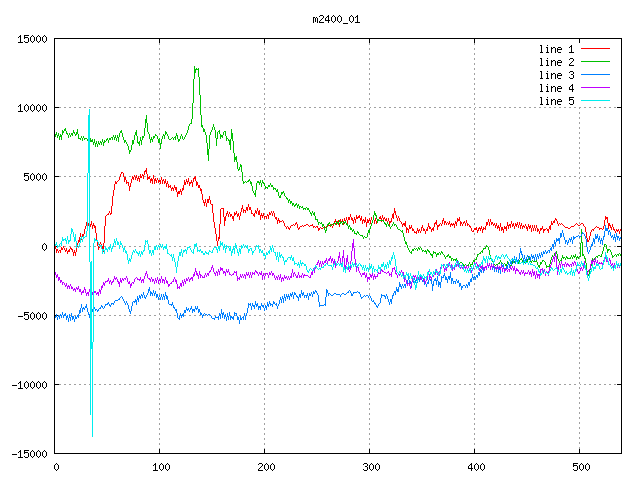Image resolution: width=640 pixels, height=480 pixels.
Task: Click the red line 1 legend sample
Action: coord(595,49)
